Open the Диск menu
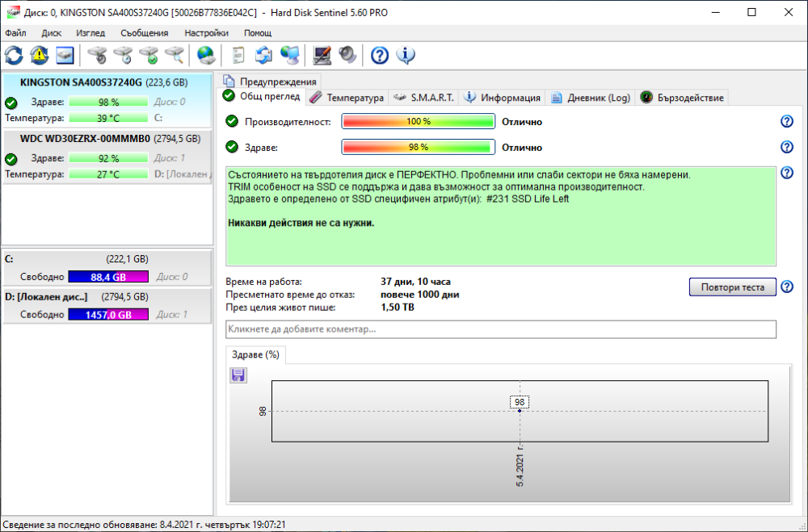 point(52,33)
